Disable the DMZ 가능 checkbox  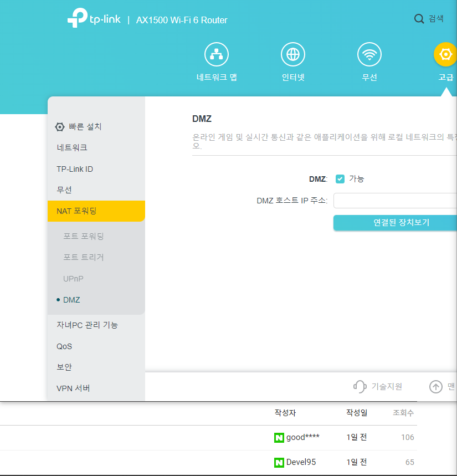(340, 179)
